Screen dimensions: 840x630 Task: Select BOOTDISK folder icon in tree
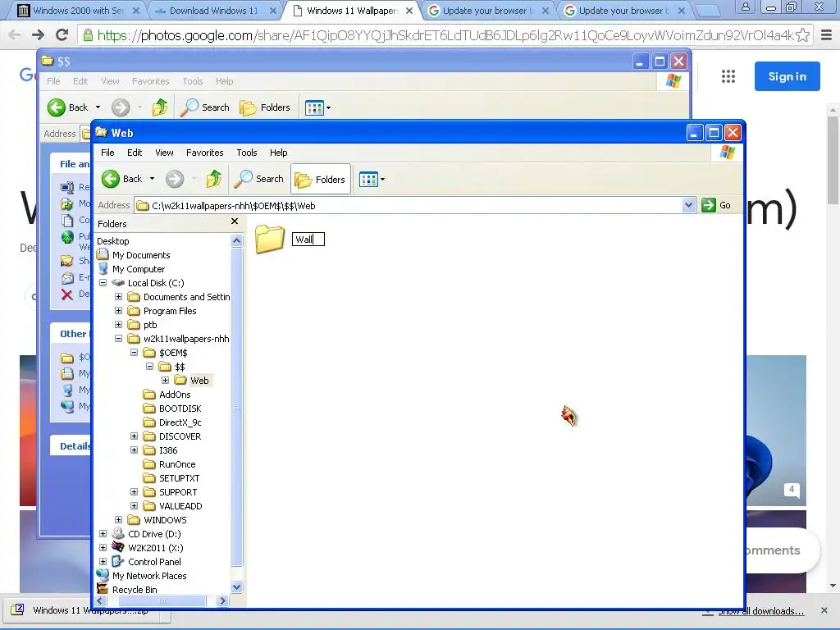[149, 409]
